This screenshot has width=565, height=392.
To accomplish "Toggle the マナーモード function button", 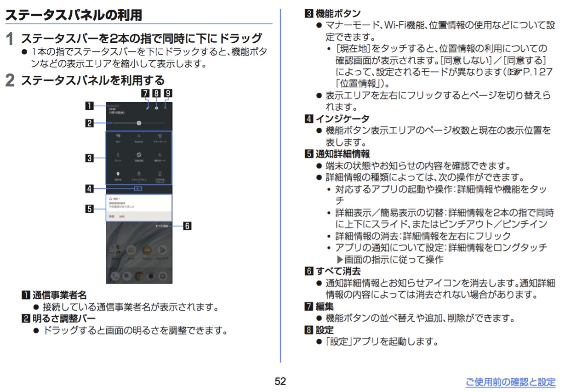I will (x=160, y=137).
